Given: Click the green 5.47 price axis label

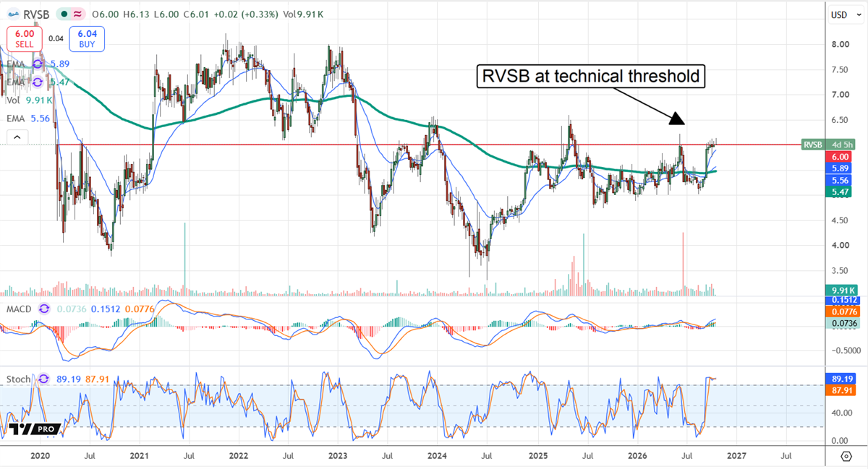Looking at the screenshot, I should pos(839,192).
